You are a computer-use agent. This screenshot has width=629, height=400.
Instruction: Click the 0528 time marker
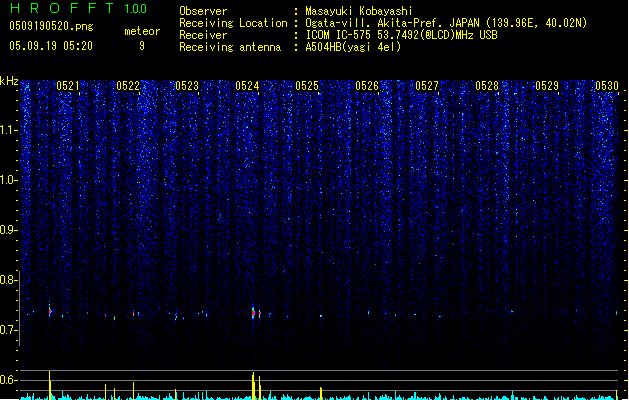487,86
